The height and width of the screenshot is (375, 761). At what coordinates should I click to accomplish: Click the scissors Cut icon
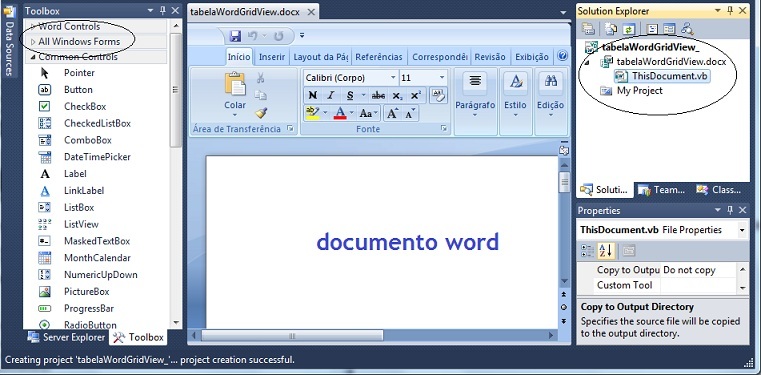click(261, 78)
